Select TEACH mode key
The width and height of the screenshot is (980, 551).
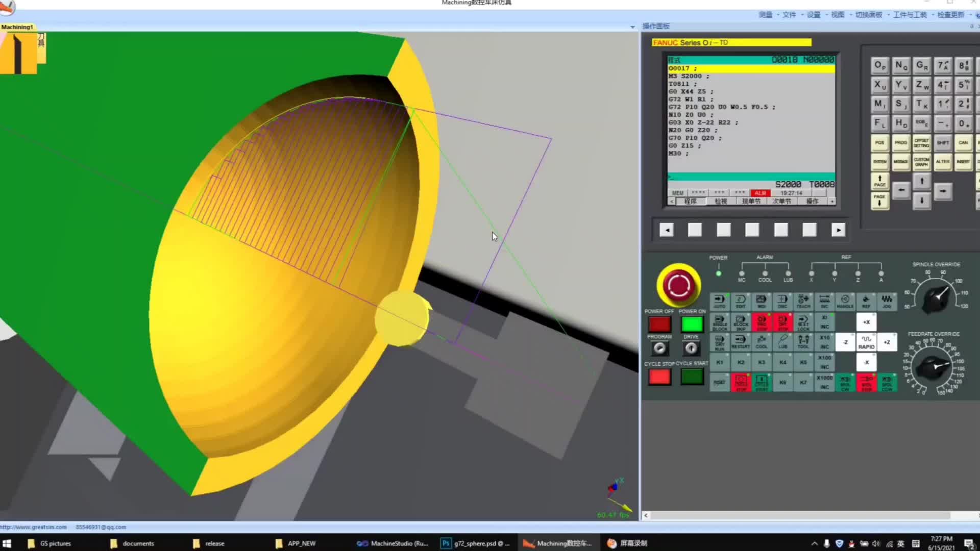(x=803, y=302)
